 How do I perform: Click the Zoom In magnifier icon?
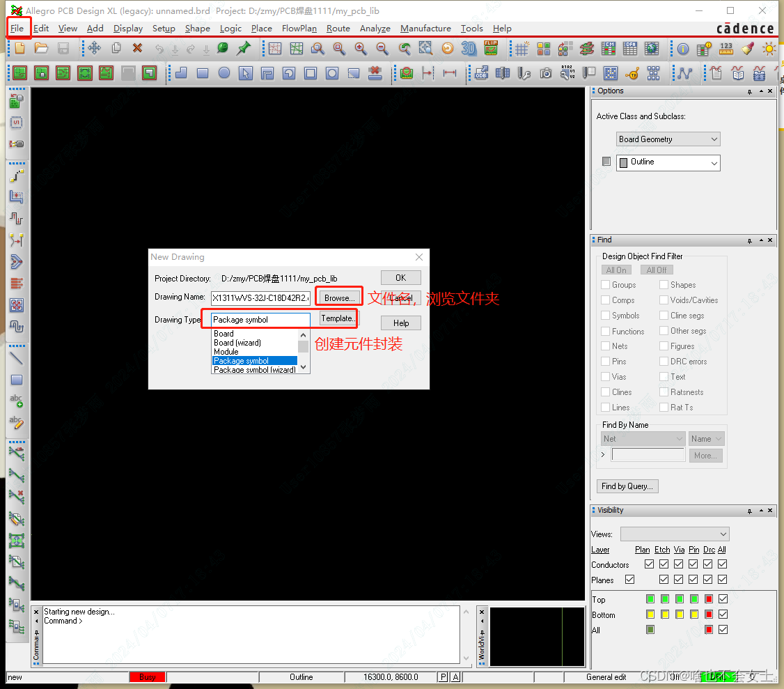tap(361, 49)
